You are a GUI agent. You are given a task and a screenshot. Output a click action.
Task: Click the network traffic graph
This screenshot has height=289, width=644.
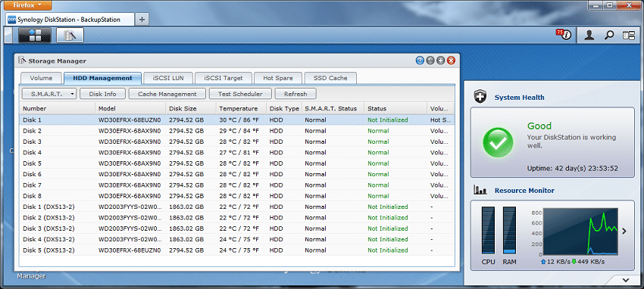pos(580,232)
